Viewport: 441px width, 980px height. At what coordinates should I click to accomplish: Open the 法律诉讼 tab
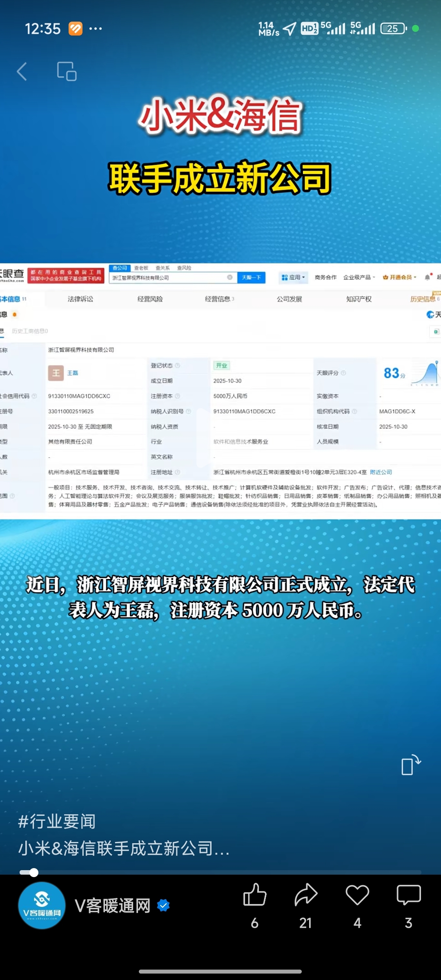pos(80,299)
